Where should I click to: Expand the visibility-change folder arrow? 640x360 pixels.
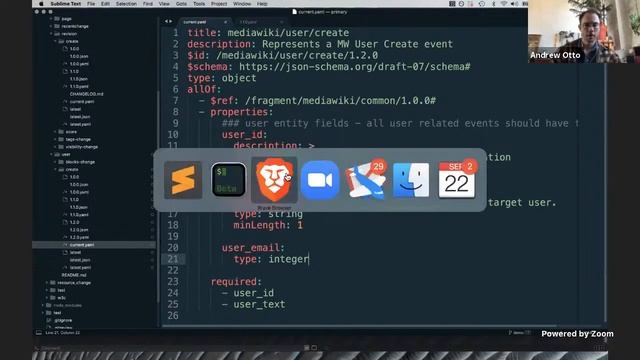pyautogui.click(x=55, y=147)
